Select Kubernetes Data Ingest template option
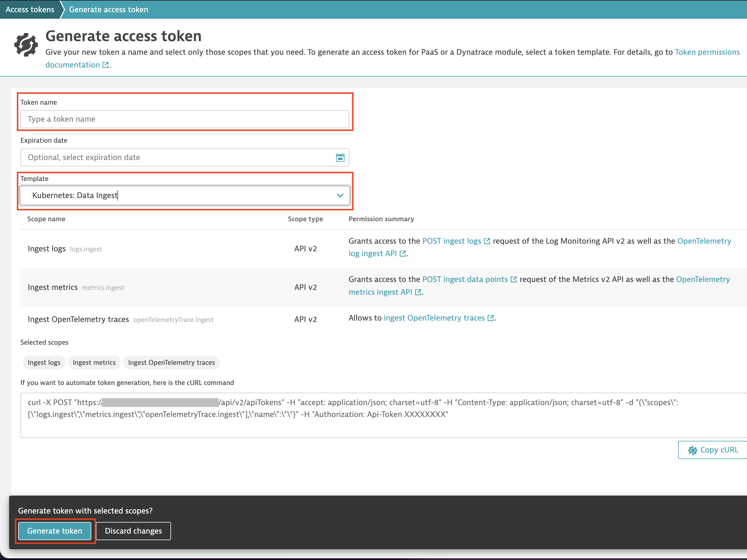The height and width of the screenshot is (560, 747). tap(185, 195)
